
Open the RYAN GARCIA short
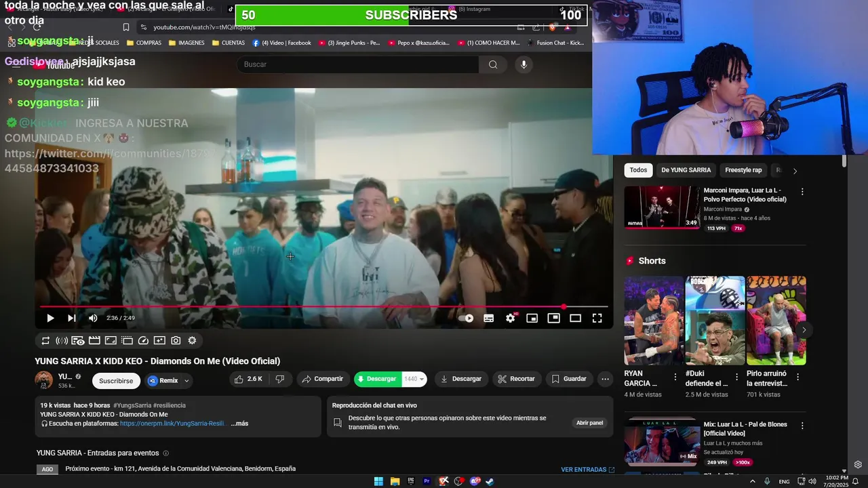pyautogui.click(x=654, y=321)
